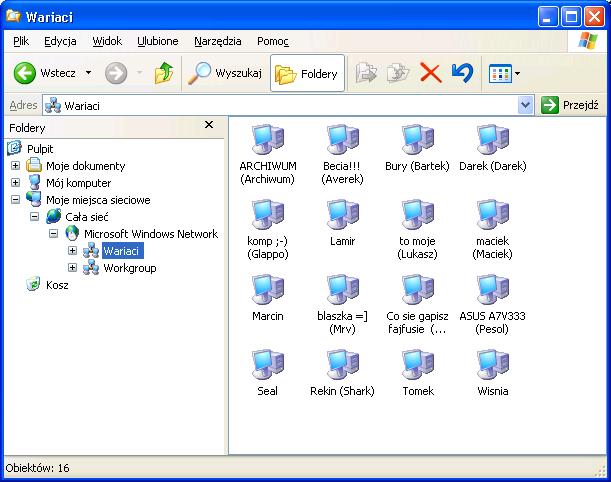Viewport: 611px width, 482px height.
Task: Open the Ulubione menu
Action: [157, 41]
